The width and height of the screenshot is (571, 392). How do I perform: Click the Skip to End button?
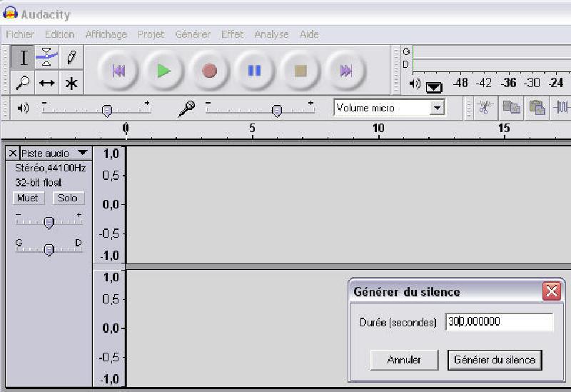(x=345, y=71)
